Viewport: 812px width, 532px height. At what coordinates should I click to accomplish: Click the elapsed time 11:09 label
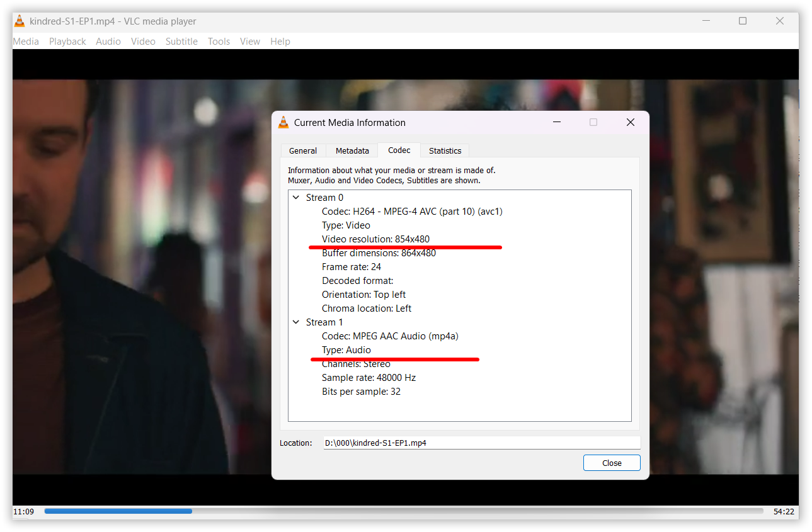(23, 511)
